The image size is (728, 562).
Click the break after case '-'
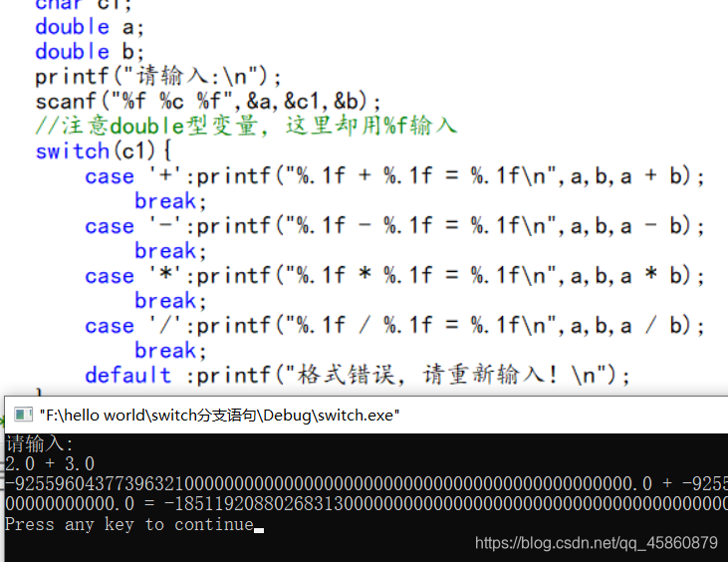[170, 251]
